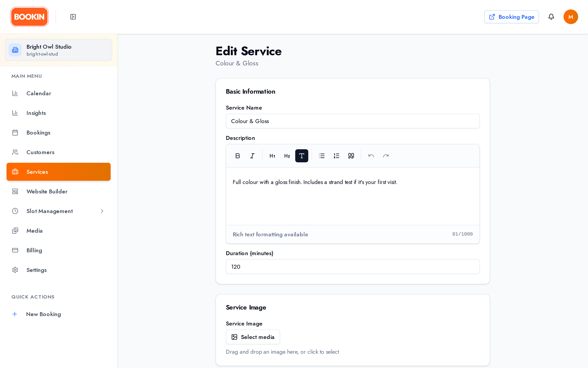
Task: Click the image icon in Select media
Action: coord(234,337)
